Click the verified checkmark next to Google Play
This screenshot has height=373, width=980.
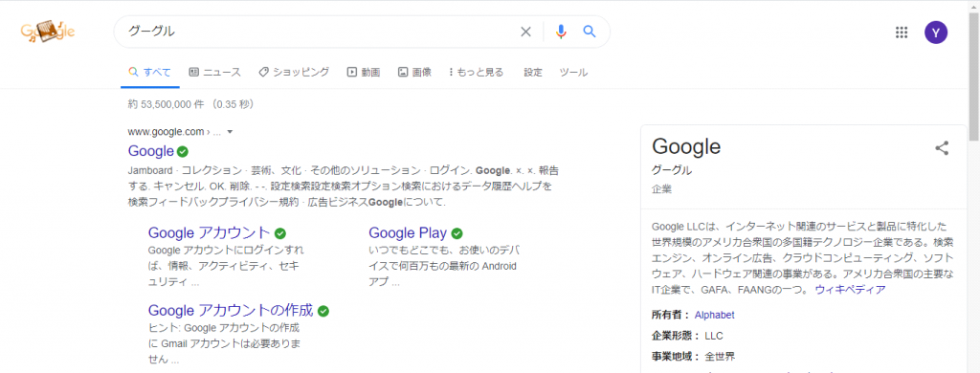457,233
